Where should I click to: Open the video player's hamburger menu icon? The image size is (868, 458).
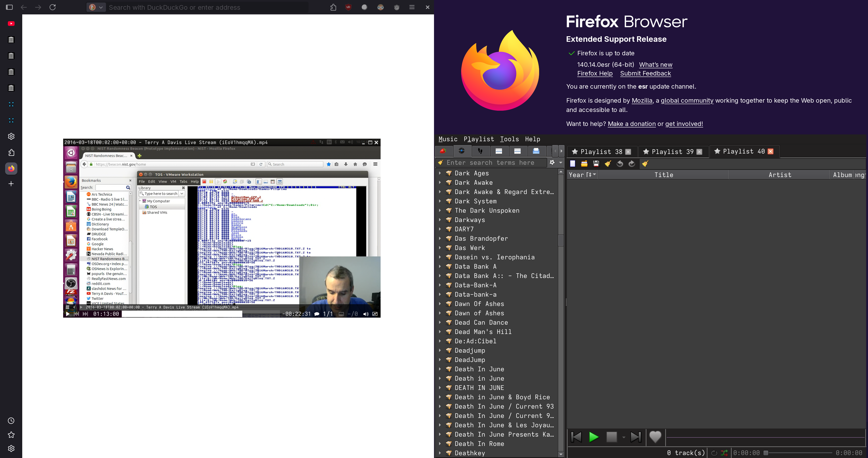point(67,307)
